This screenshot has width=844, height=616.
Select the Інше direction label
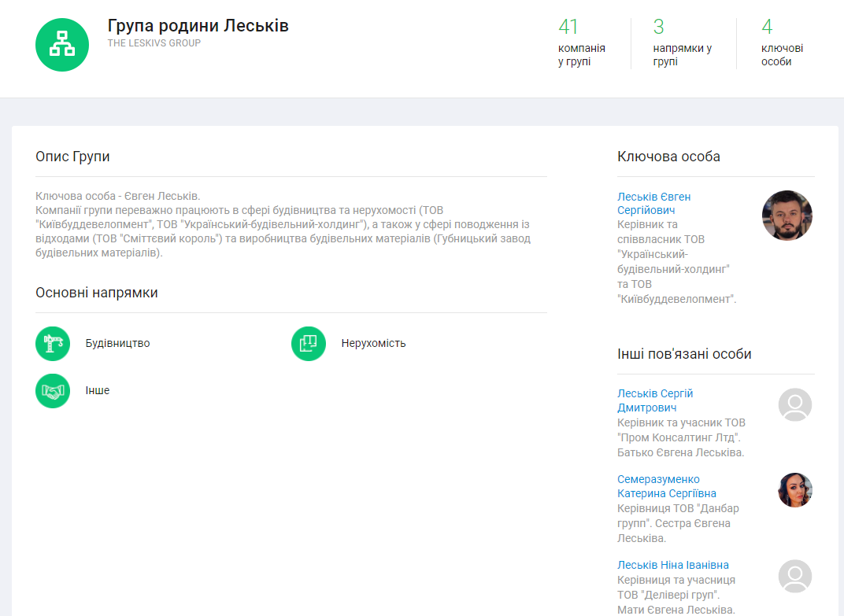[x=98, y=391]
